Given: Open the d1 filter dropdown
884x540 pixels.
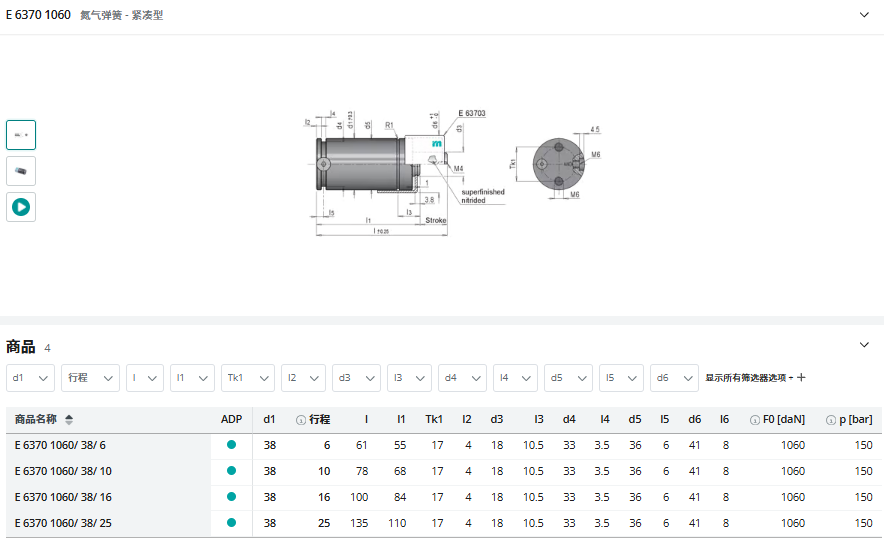Looking at the screenshot, I should point(30,378).
